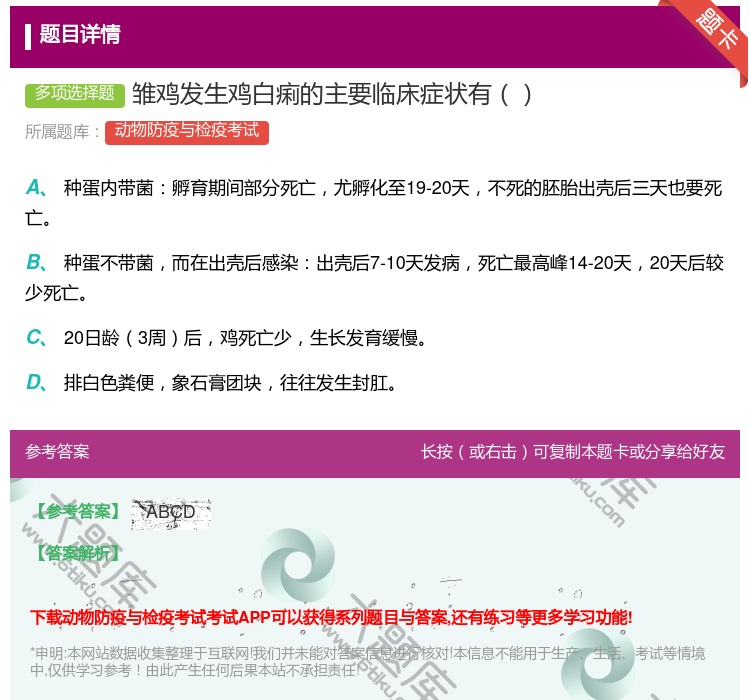Select option A about 种蛋内带菌
The height and width of the screenshot is (700, 750).
373,203
